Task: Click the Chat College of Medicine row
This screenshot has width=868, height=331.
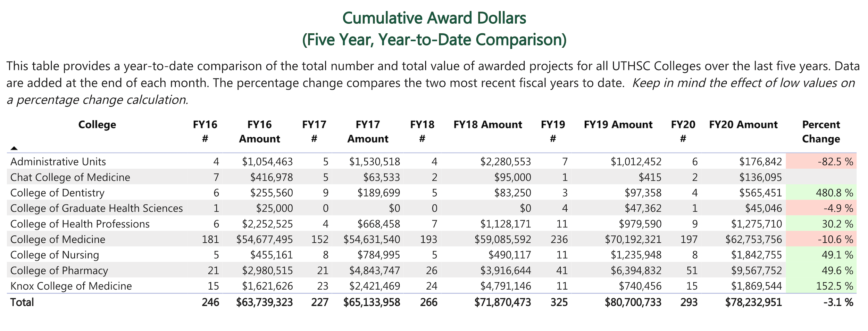Action: point(70,177)
